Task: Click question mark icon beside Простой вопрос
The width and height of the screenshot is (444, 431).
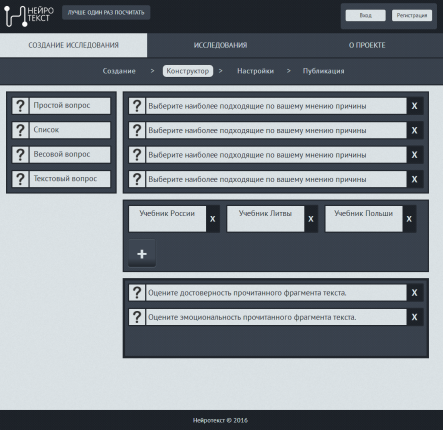Action: (x=20, y=106)
